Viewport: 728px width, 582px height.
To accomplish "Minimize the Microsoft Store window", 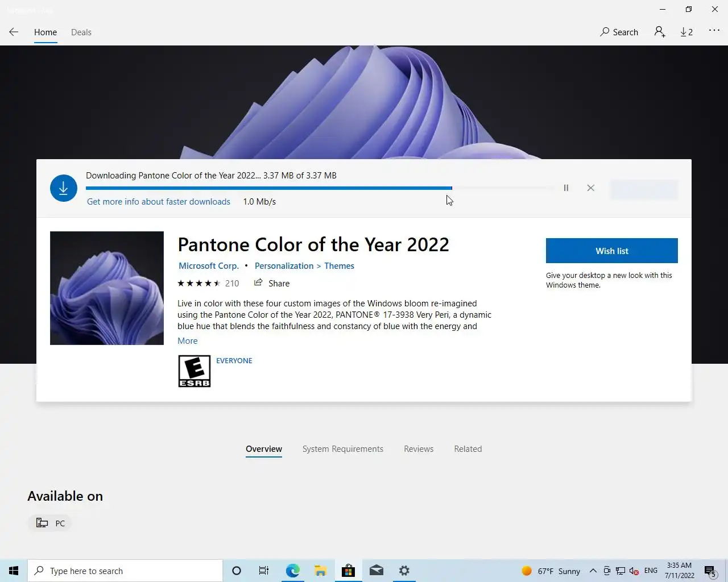I will tap(662, 9).
